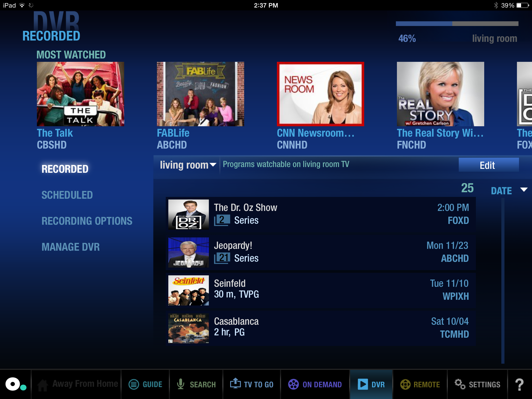Select the RECORDED menu item

tap(65, 169)
